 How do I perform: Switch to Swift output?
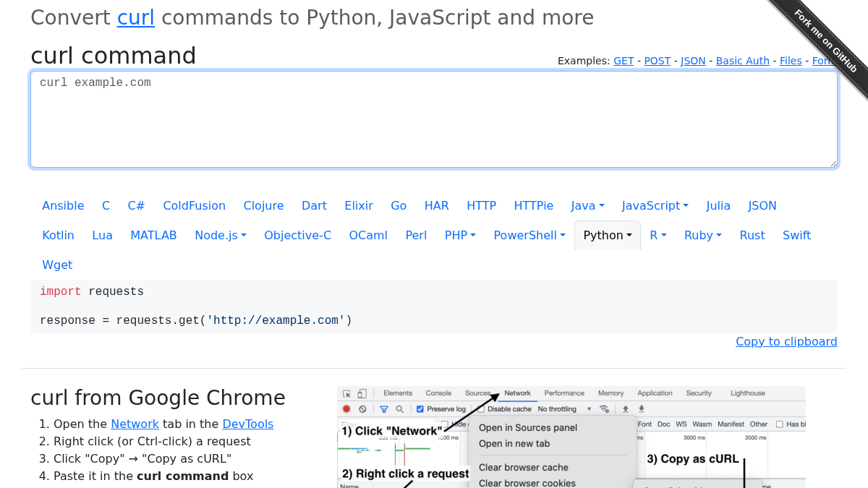pos(796,235)
